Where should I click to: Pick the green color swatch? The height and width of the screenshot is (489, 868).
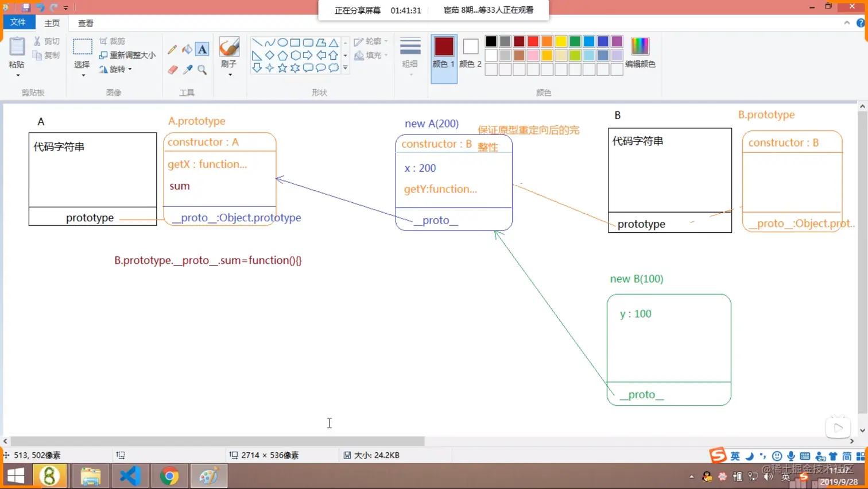(575, 41)
